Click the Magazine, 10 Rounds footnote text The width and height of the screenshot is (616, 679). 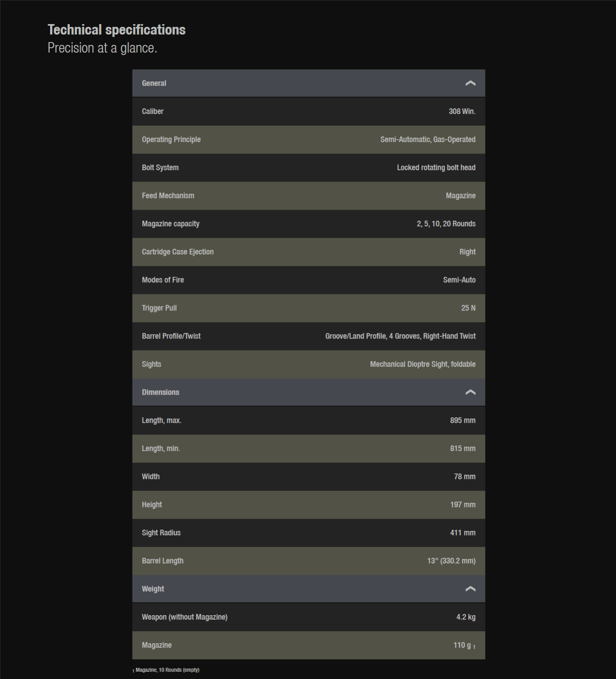pos(167,670)
